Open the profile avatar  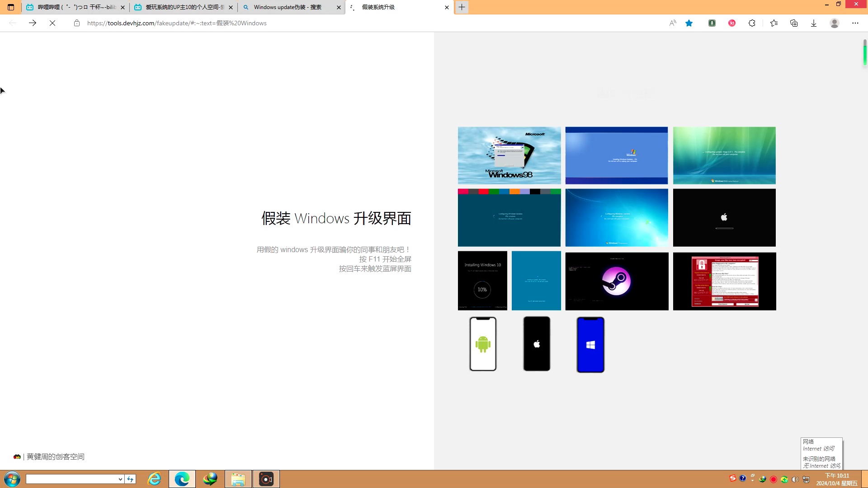tap(835, 23)
